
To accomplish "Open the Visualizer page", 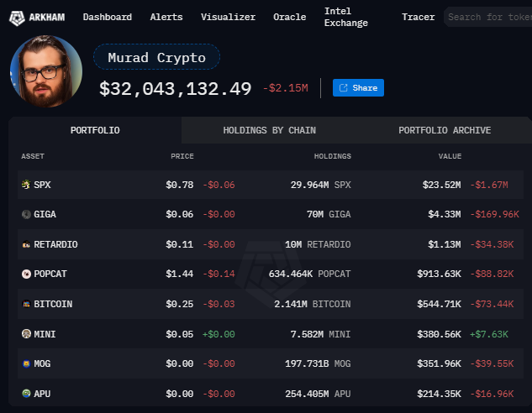I will 228,17.
